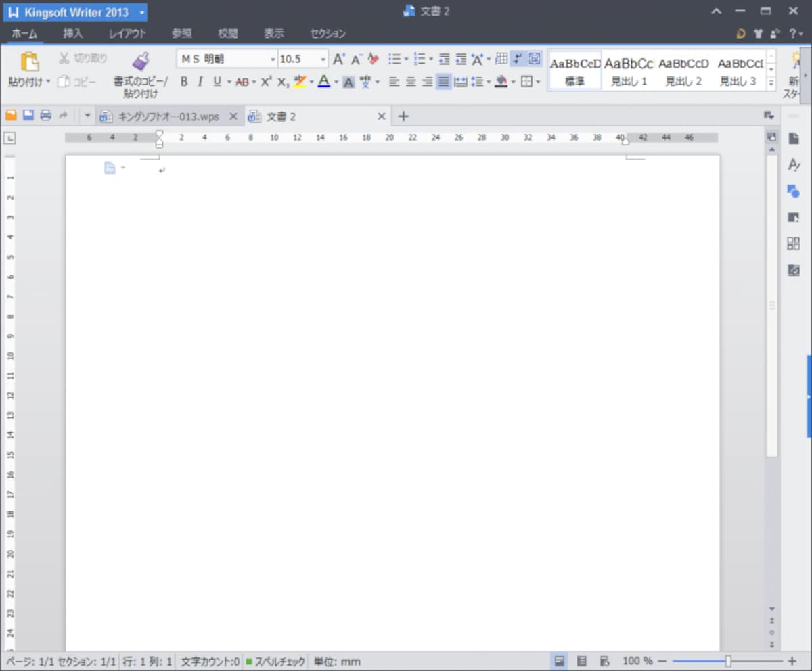
Task: Expand the 10.5 font size dropdown
Action: (x=323, y=59)
